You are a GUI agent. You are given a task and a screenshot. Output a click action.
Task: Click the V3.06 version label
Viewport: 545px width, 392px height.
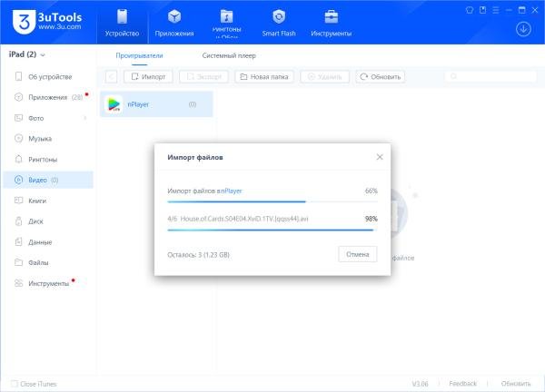click(420, 384)
